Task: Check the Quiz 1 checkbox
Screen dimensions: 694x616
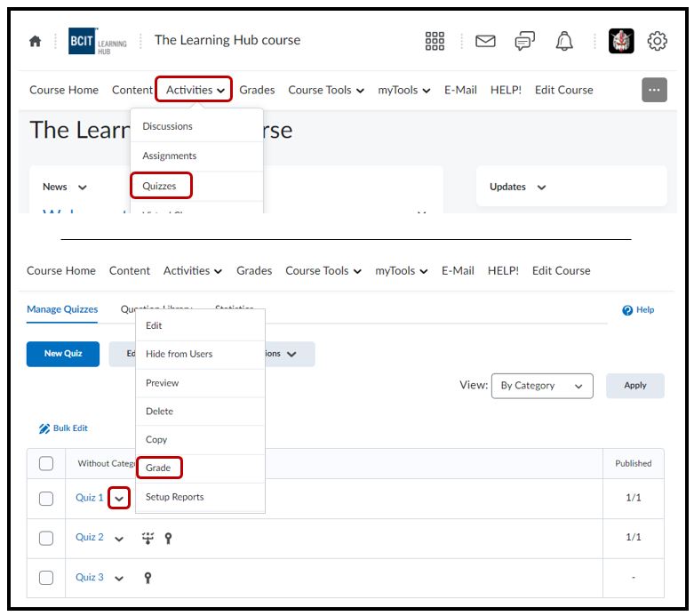Action: [x=46, y=499]
